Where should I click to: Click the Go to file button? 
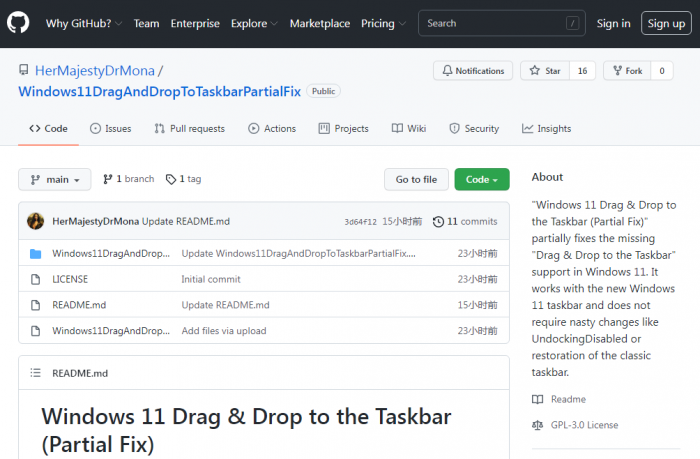click(x=416, y=180)
